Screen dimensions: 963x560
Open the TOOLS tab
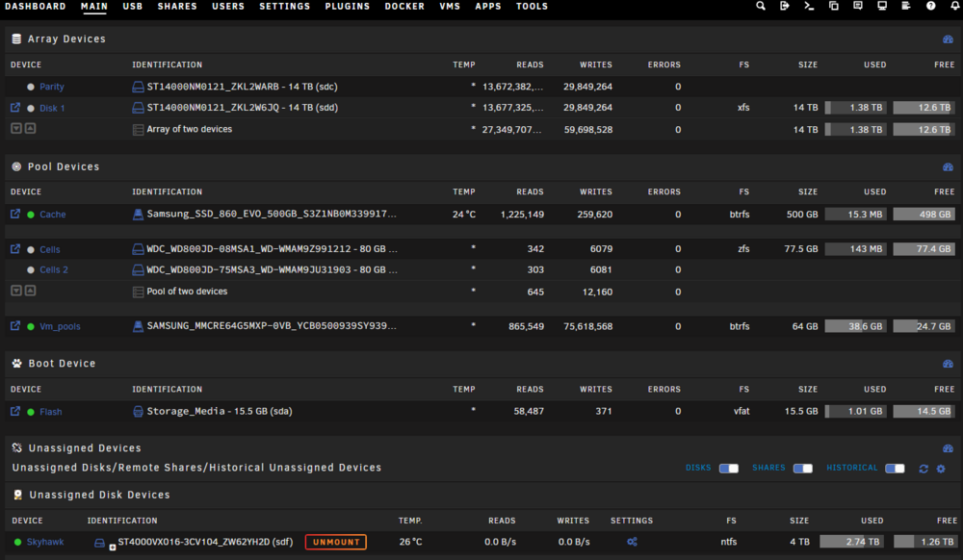point(532,6)
